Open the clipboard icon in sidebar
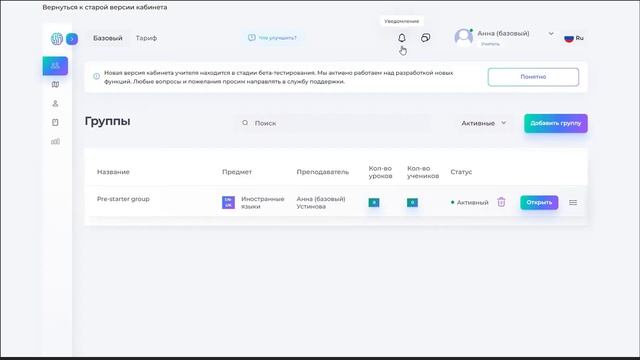The width and height of the screenshot is (640, 360). pyautogui.click(x=55, y=122)
